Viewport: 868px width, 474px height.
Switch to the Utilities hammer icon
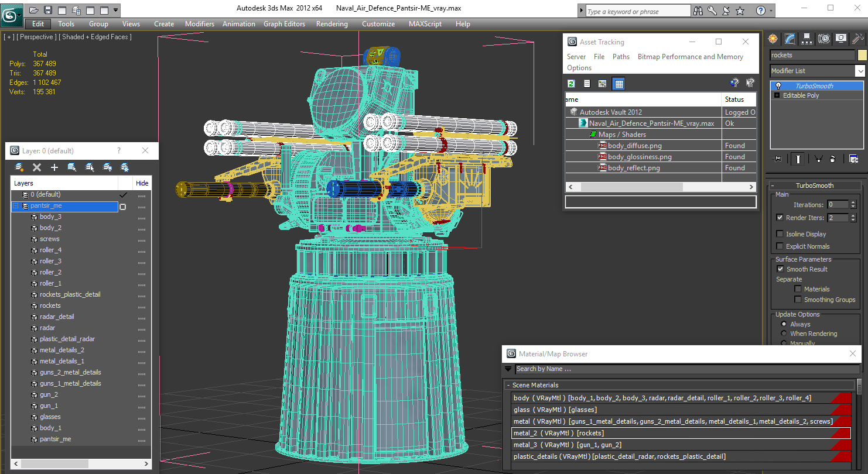858,39
